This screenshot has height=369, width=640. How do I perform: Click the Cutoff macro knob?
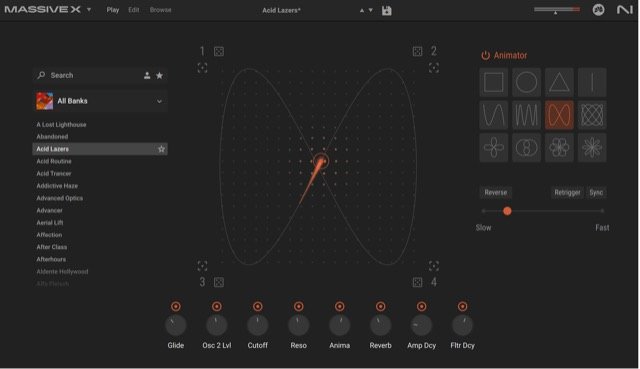[x=258, y=325]
